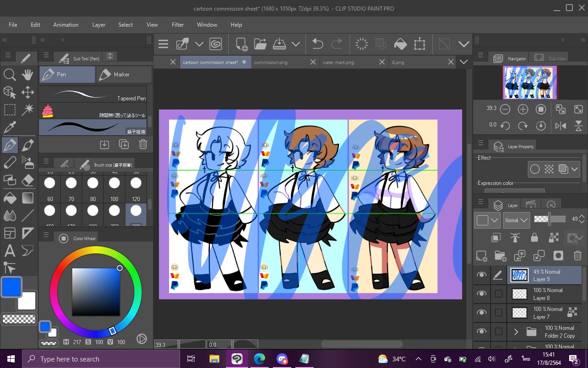Select the Fill bucket tool

tap(10, 198)
